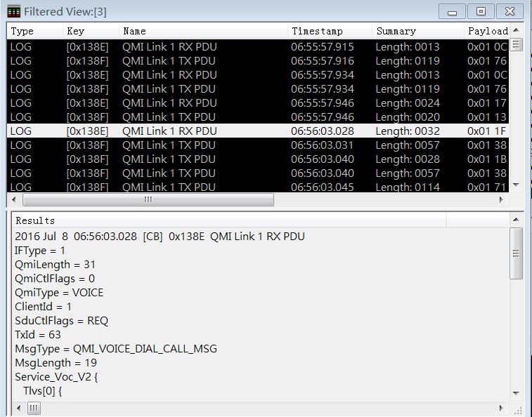Click the log list scroll right arrow
Viewport: 532px width, 417px height.
501,199
